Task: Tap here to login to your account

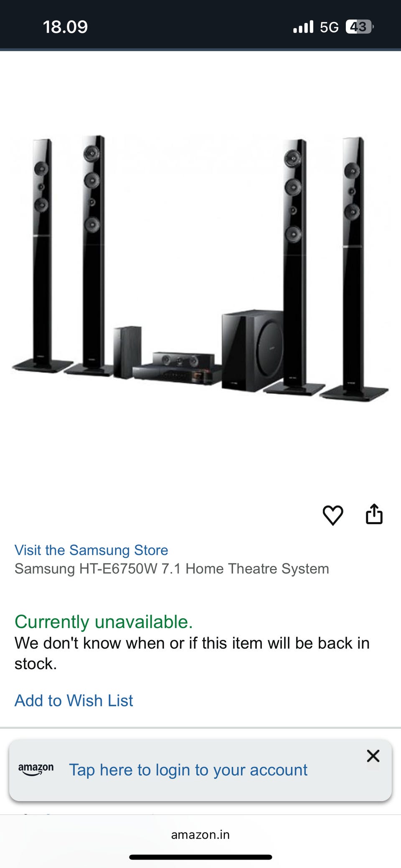Action: (188, 770)
